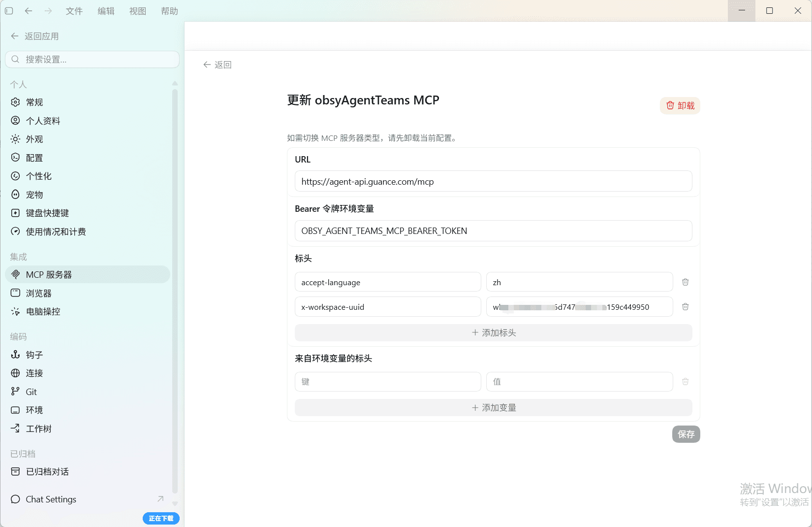Click the sidebar scroll-down arrow
This screenshot has width=812, height=527.
coord(175,503)
